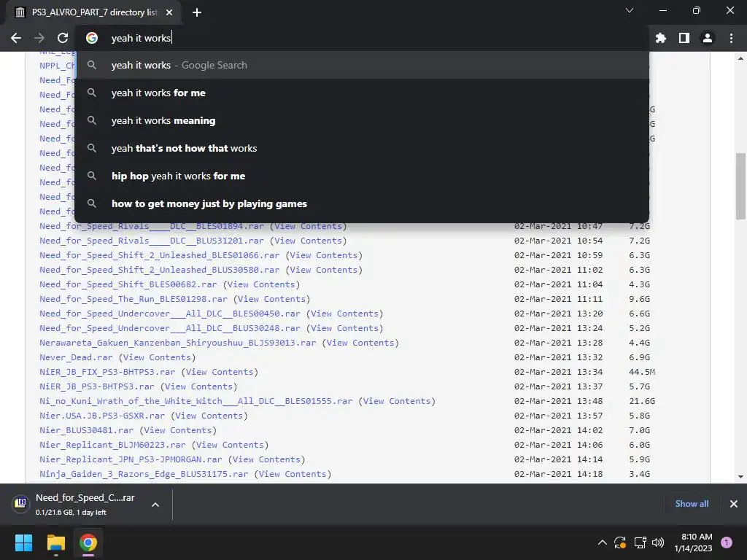Choose suggestion 'yeah it works for me'

(362, 93)
